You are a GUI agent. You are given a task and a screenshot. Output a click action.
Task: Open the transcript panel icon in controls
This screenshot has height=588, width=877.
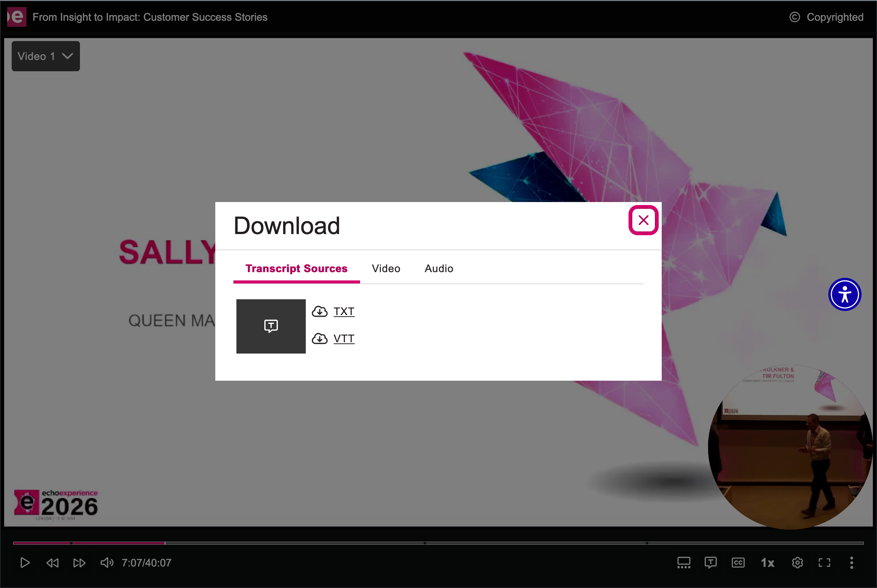click(711, 563)
